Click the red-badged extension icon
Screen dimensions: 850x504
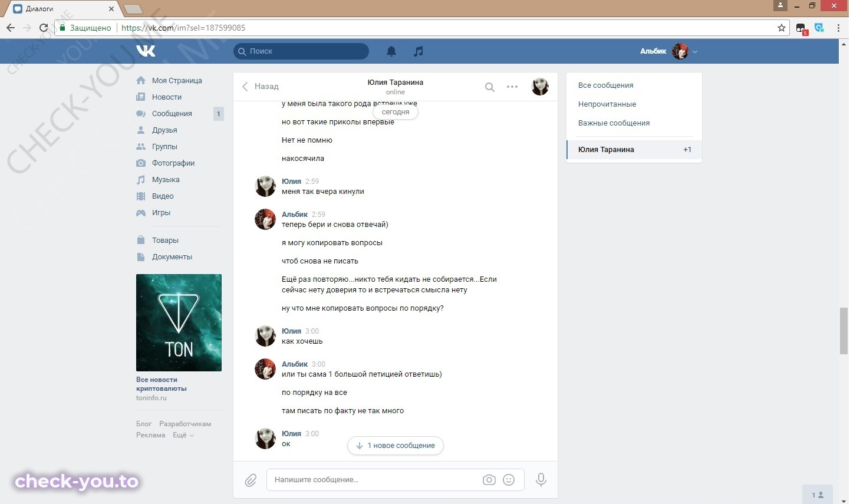point(802,28)
